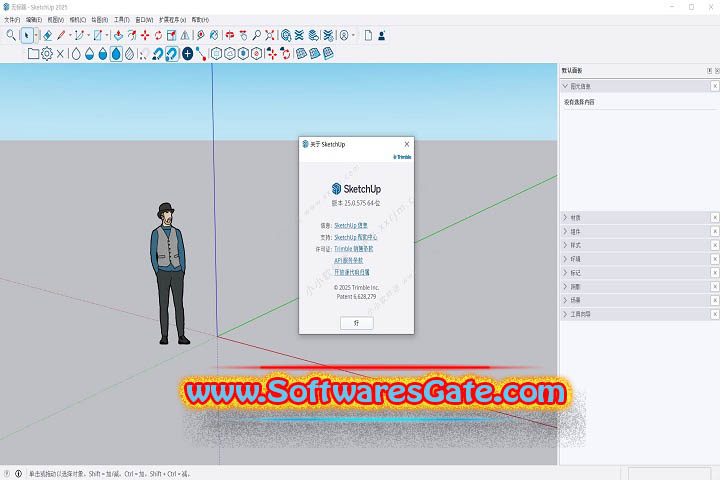720x480 pixels.
Task: Activate the Offset tool
Action: (132, 35)
